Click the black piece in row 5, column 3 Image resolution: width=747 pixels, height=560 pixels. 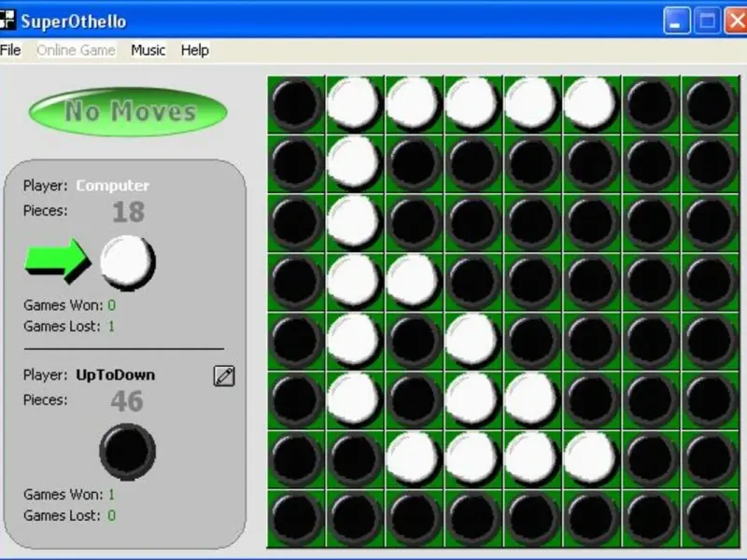coord(414,342)
